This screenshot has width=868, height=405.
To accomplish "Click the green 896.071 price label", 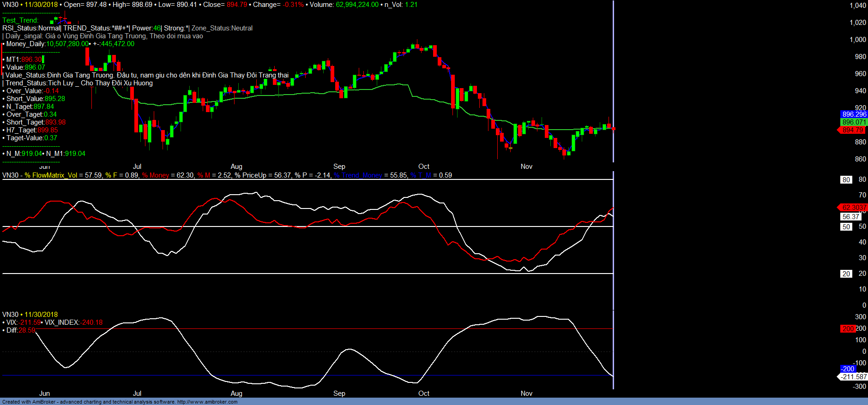I will [x=854, y=122].
